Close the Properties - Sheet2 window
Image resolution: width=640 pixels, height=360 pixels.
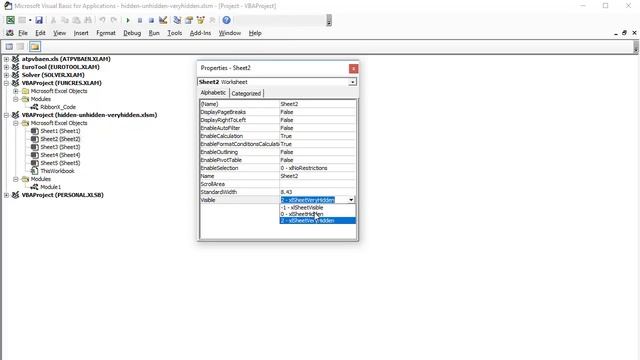353,69
